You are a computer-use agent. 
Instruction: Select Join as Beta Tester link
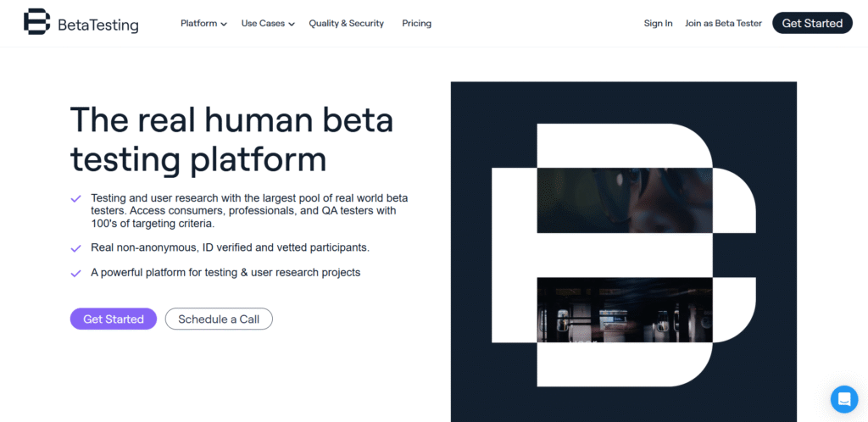click(723, 24)
